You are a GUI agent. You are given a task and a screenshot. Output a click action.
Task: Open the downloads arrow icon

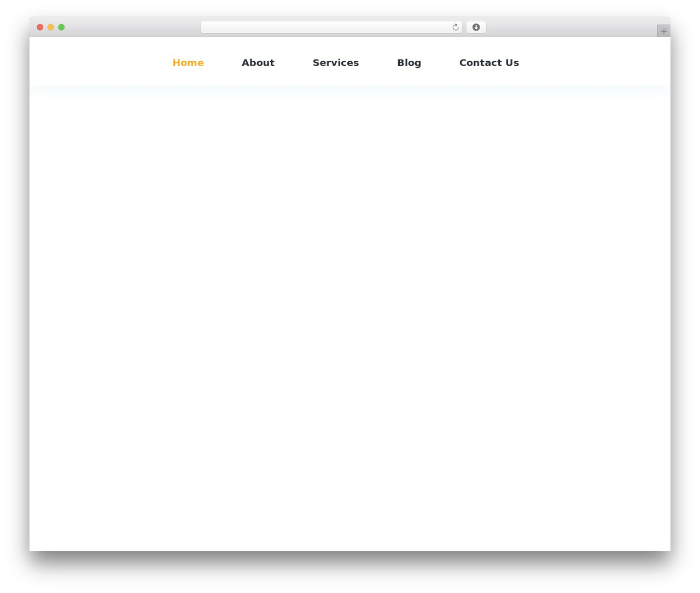click(x=476, y=27)
